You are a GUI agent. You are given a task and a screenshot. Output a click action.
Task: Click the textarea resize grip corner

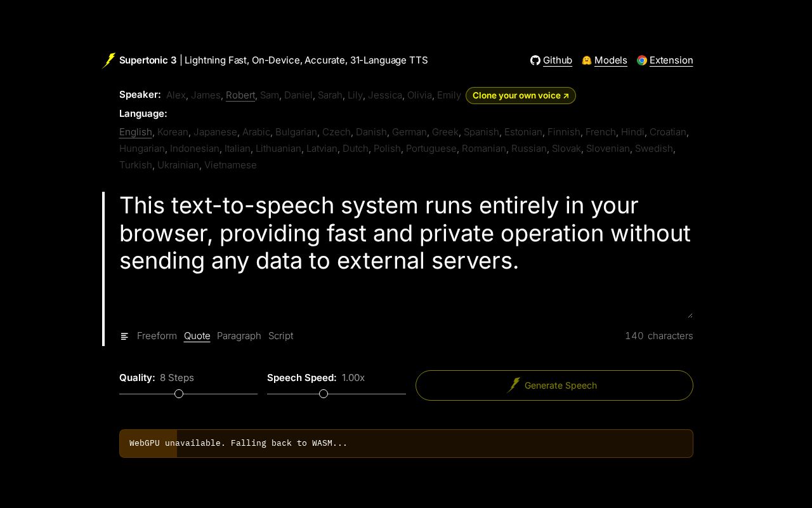pyautogui.click(x=690, y=315)
